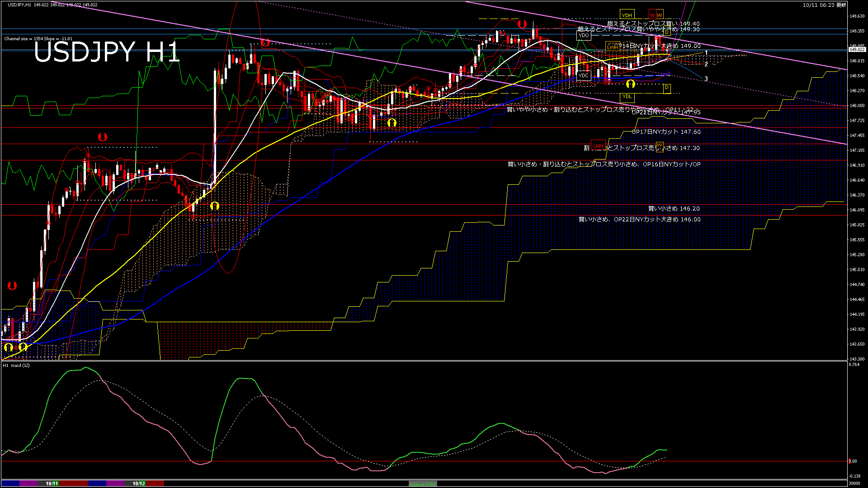The height and width of the screenshot is (488, 868).
Task: Click the orange LWH last-week-high label
Action: coord(613,47)
